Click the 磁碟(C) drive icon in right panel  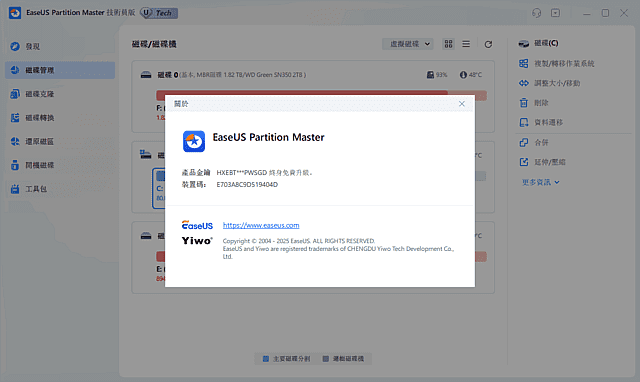524,44
